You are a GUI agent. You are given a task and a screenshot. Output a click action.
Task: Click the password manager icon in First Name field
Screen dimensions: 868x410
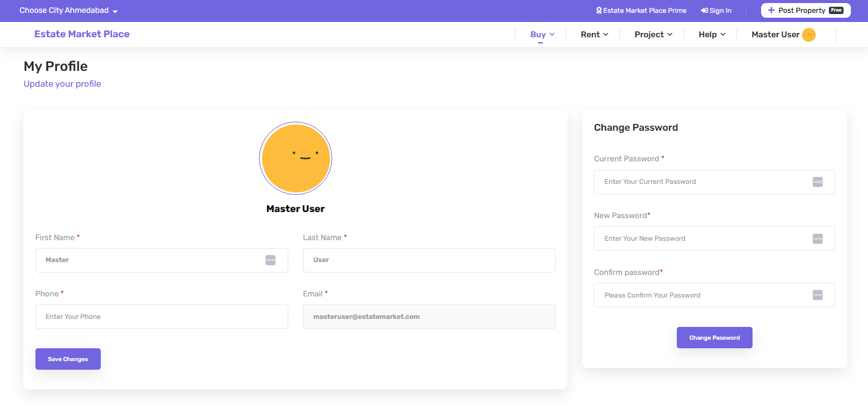coord(271,260)
